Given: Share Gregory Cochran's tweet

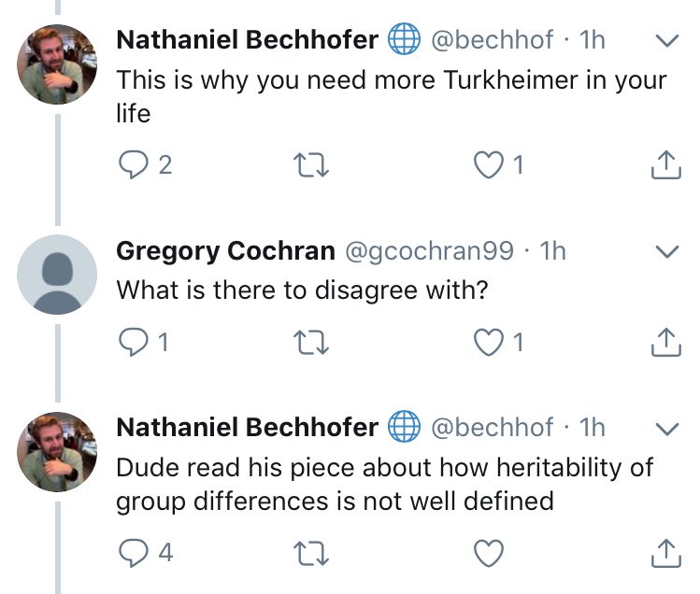Looking at the screenshot, I should 662,343.
